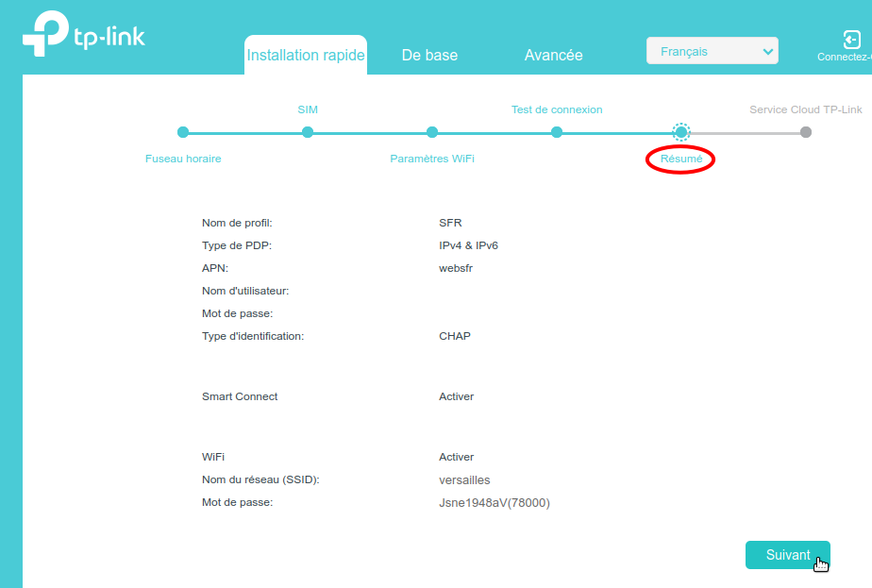Select the Test de connexion step dot
872x588 pixels.
[557, 132]
